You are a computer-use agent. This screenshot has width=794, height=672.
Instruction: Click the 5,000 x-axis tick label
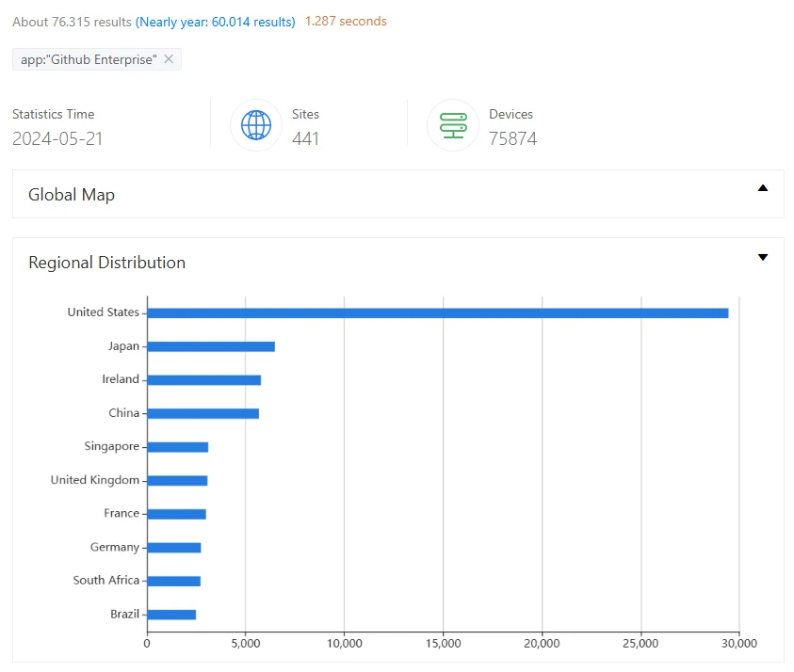[x=246, y=643]
